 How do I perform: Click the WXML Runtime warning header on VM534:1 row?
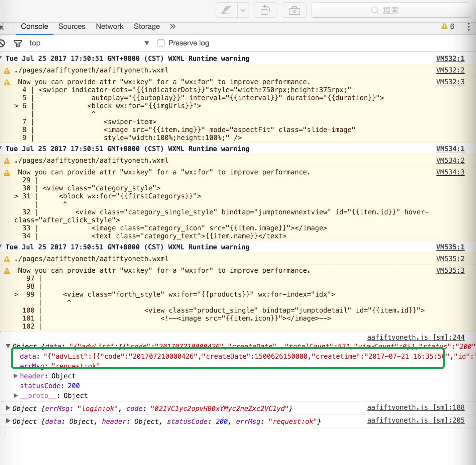127,149
